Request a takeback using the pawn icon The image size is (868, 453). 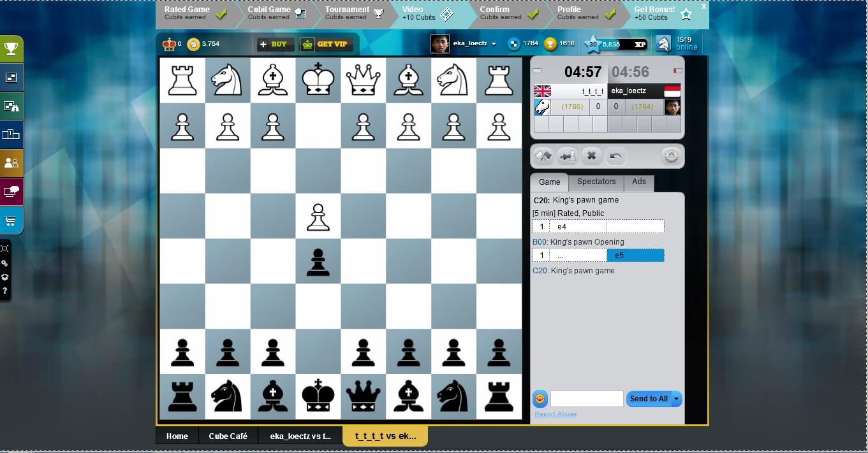pyautogui.click(x=567, y=155)
